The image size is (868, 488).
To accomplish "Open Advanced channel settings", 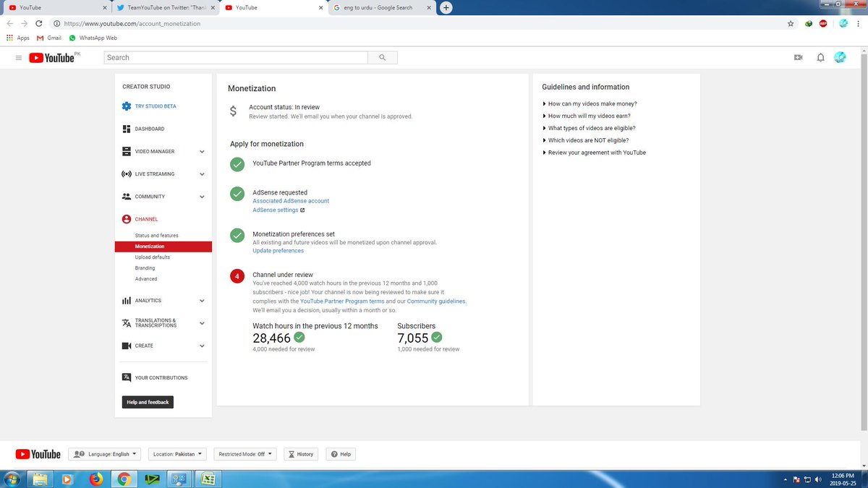I will (146, 279).
